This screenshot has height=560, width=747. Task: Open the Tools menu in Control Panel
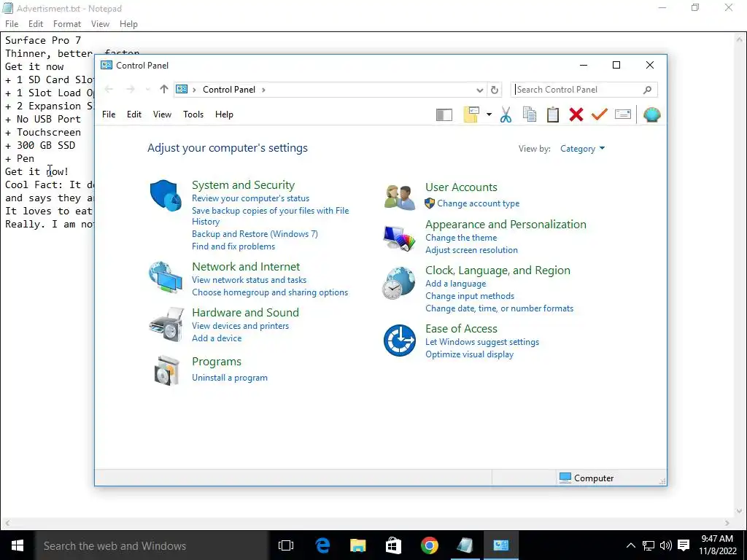pos(193,114)
